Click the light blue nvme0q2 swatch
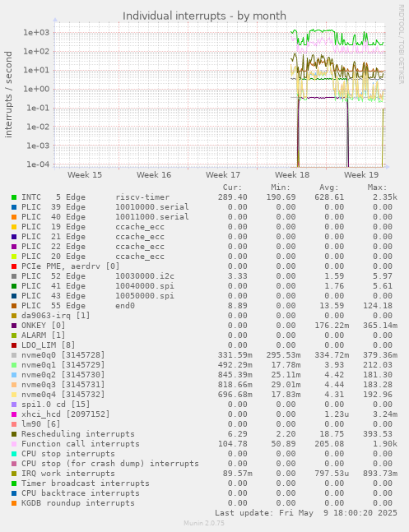The width and height of the screenshot is (409, 532). [14, 375]
